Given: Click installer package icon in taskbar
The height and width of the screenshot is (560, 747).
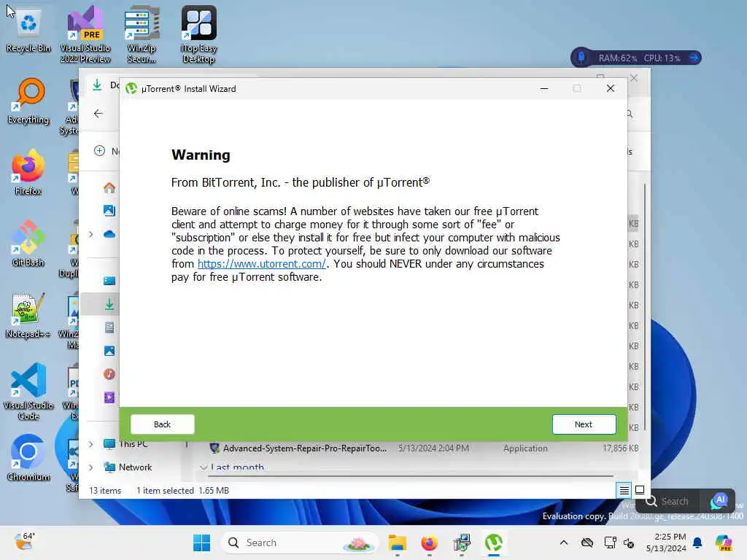Looking at the screenshot, I should coord(462,542).
